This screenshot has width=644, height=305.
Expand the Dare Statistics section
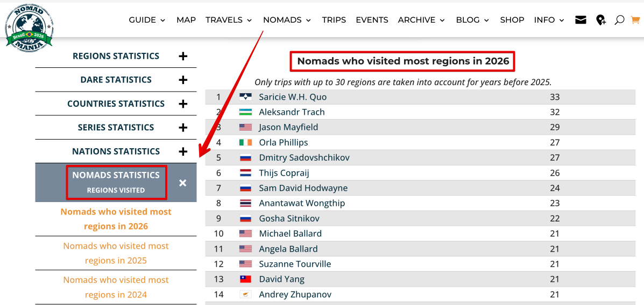coord(183,80)
